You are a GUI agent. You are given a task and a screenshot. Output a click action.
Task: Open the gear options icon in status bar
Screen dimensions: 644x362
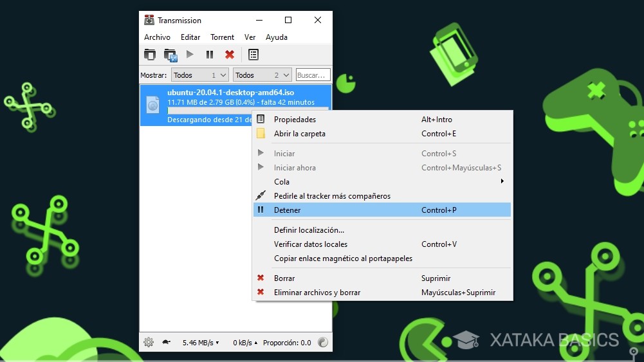[x=149, y=343]
